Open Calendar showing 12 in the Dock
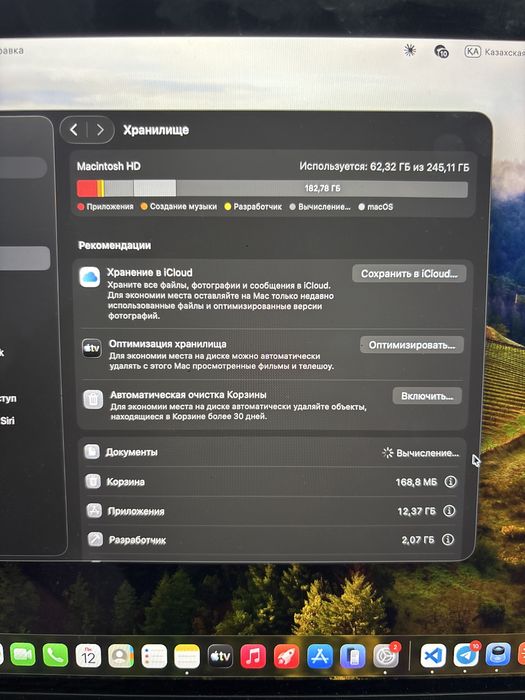Viewport: 525px width, 700px height. 88,656
